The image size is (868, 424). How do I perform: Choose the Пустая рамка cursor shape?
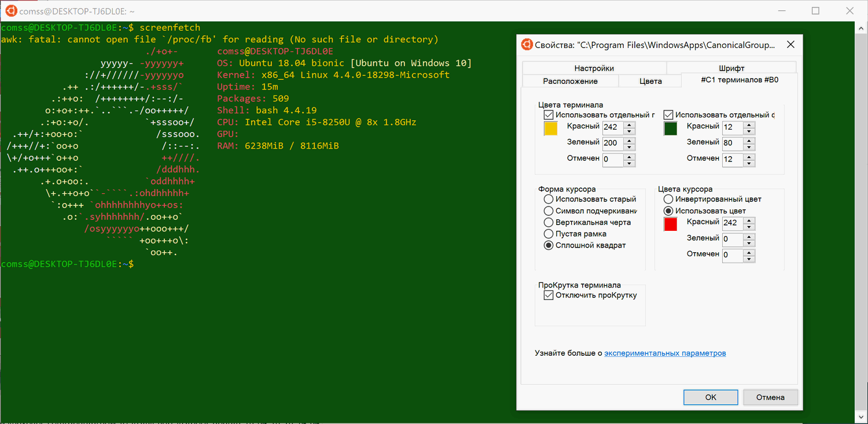pos(549,234)
